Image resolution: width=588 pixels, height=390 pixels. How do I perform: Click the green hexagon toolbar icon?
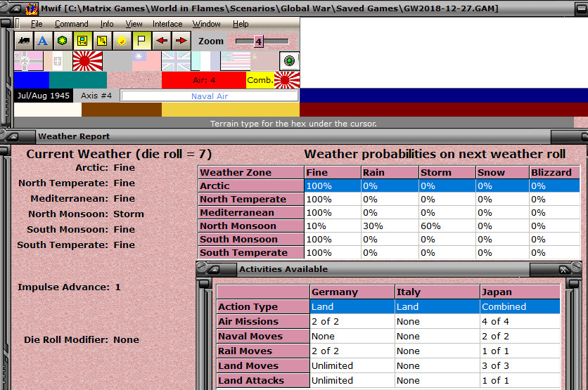tap(63, 41)
